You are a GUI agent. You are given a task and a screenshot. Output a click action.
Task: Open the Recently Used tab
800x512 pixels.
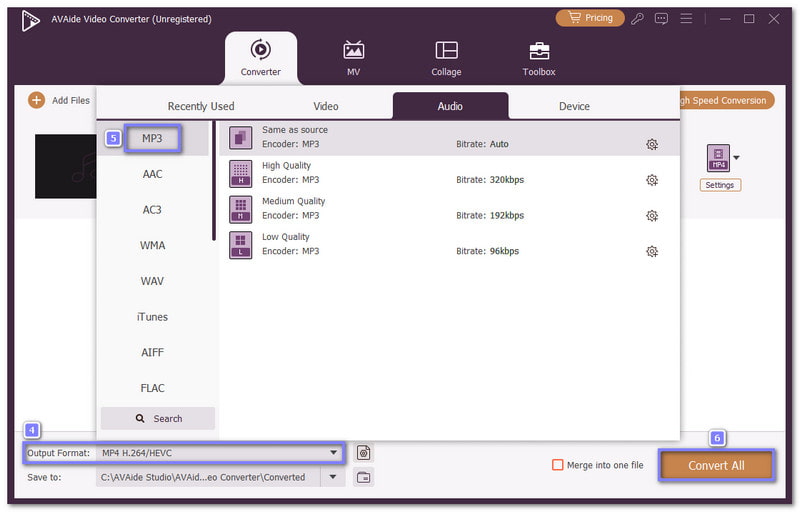pyautogui.click(x=201, y=106)
